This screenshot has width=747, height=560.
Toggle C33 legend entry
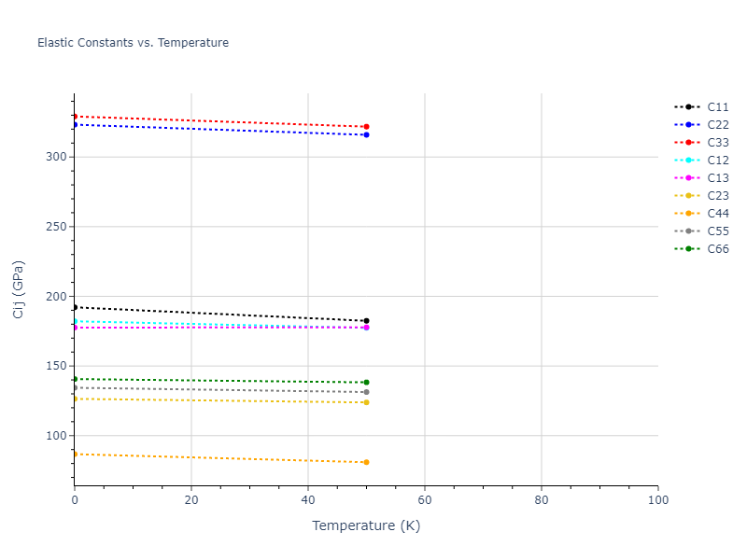717,143
